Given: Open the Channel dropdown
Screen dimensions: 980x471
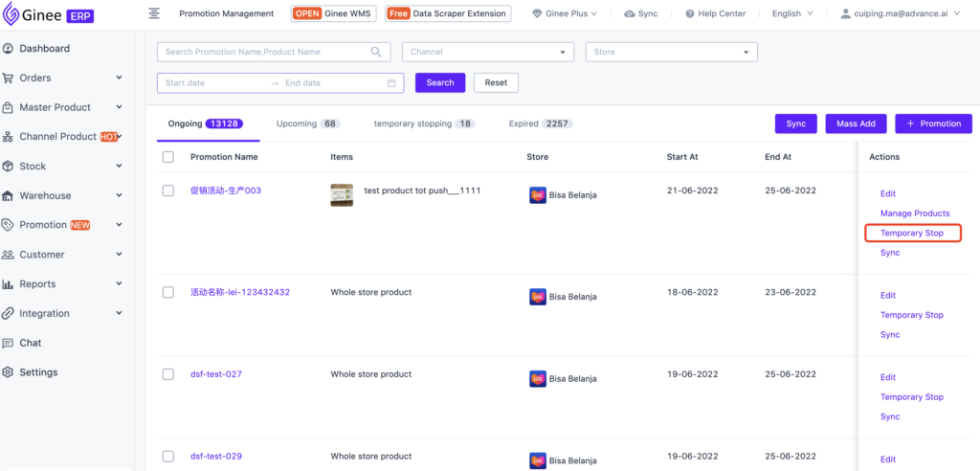Looking at the screenshot, I should [488, 52].
